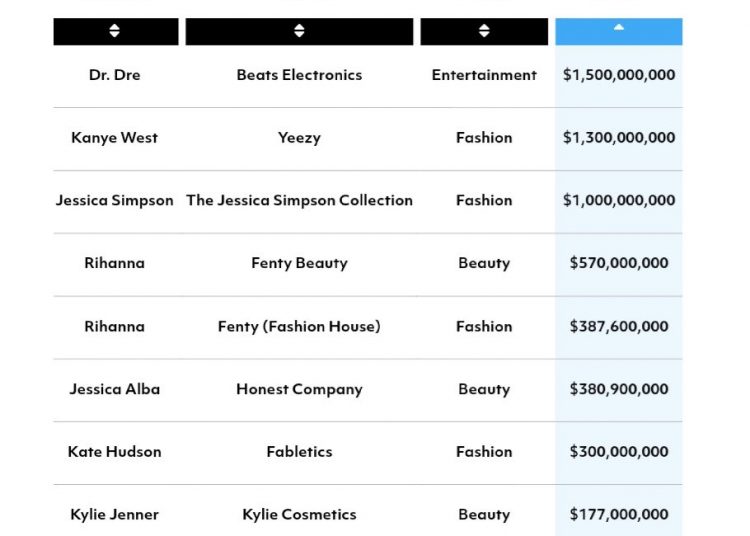Click the Kanye West cell
The width and height of the screenshot is (750, 536).
(x=115, y=138)
